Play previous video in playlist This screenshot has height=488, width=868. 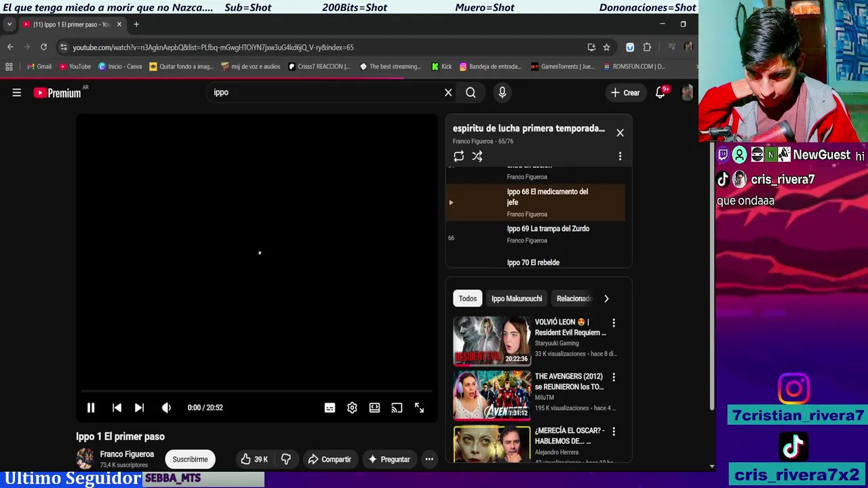[x=117, y=407]
